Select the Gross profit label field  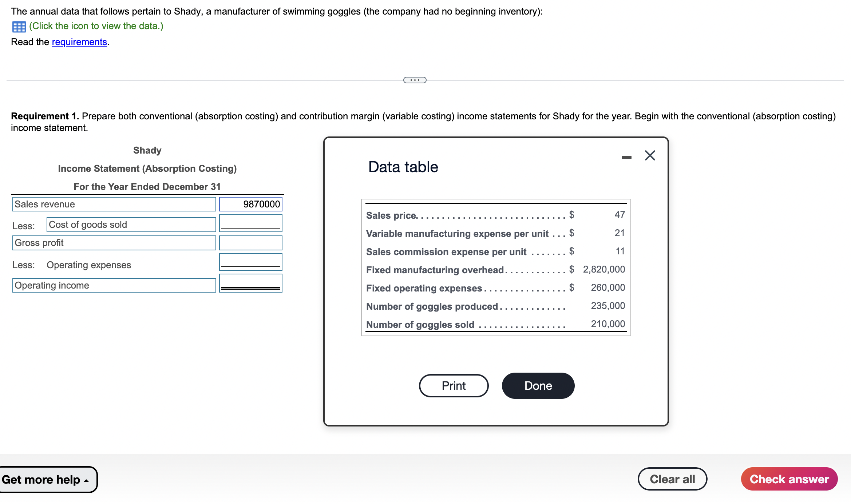tap(114, 242)
